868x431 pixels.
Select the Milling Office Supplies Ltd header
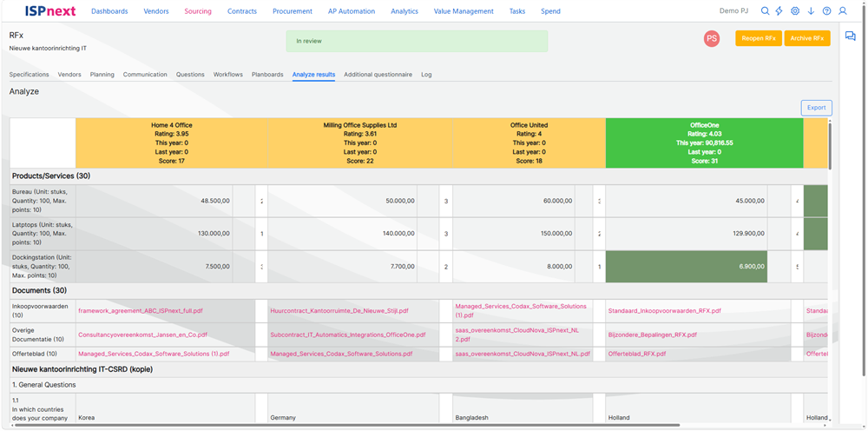coord(360,143)
